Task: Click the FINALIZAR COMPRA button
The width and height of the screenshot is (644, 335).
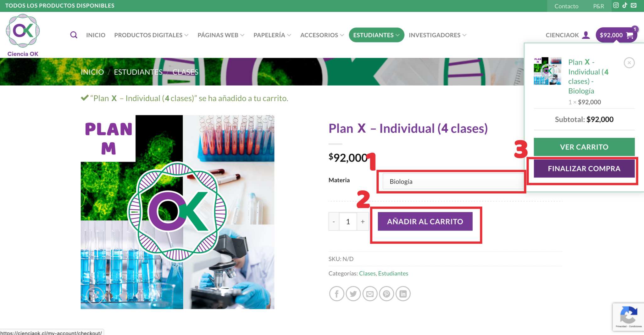Action: (584, 168)
